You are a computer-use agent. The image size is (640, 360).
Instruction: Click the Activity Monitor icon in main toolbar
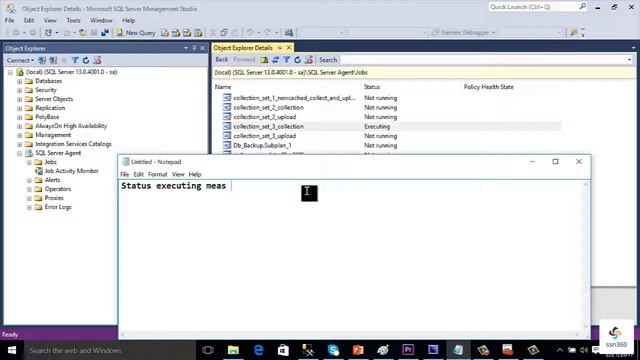click(x=289, y=33)
